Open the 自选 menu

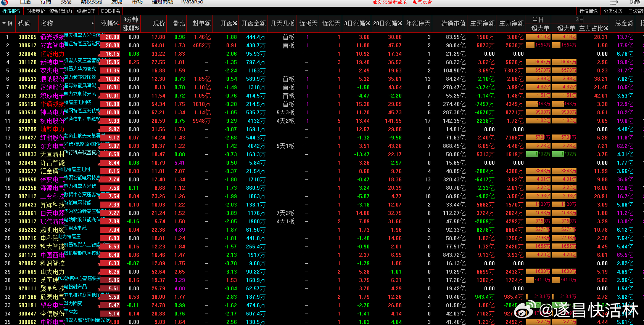click(25, 2)
